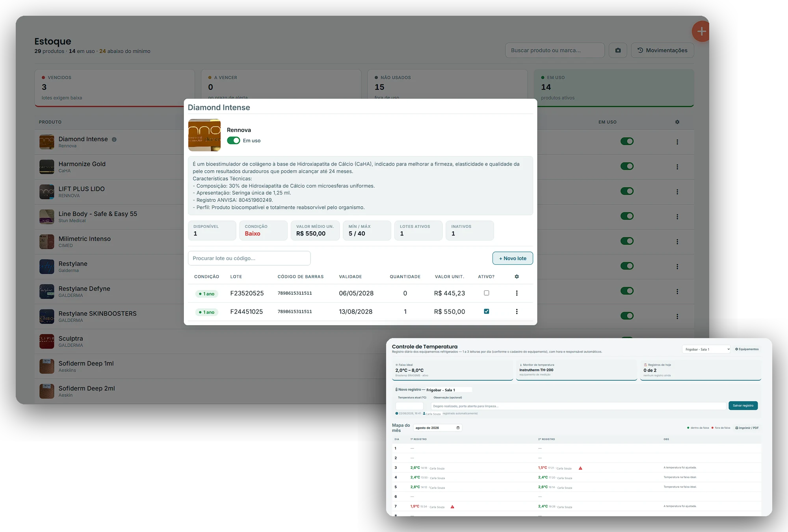
Task: Toggle Em uso switch for Diamond Intense row
Action: pyautogui.click(x=627, y=141)
